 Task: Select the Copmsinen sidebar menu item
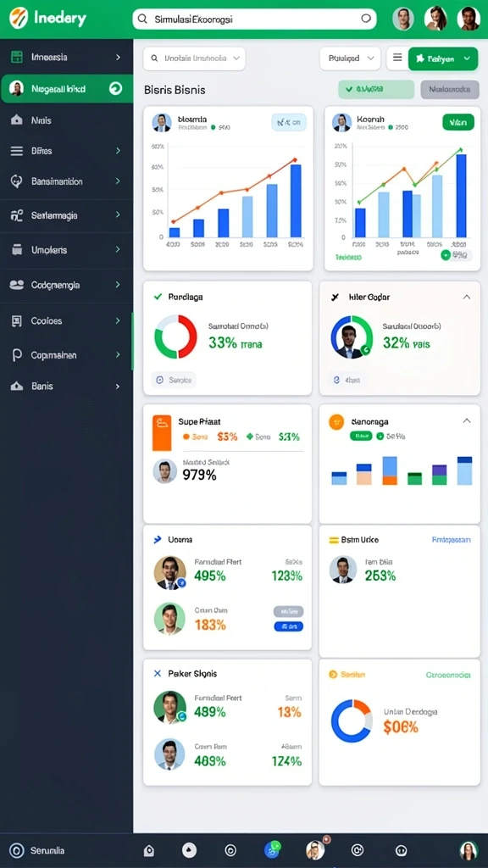66,355
